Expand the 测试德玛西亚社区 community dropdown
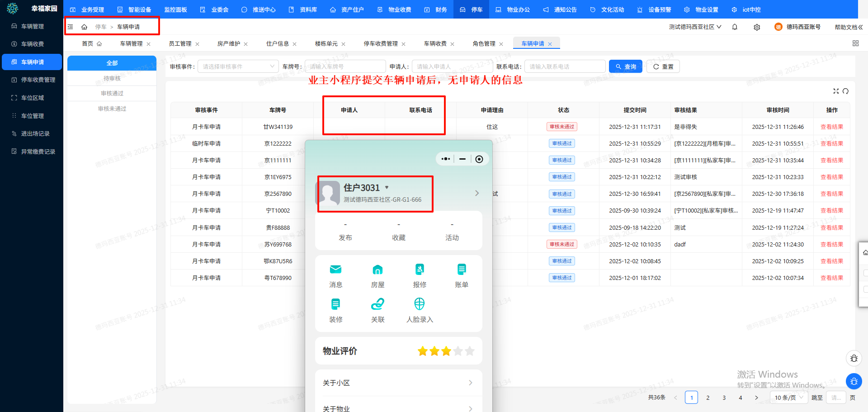The width and height of the screenshot is (868, 412). coord(695,27)
